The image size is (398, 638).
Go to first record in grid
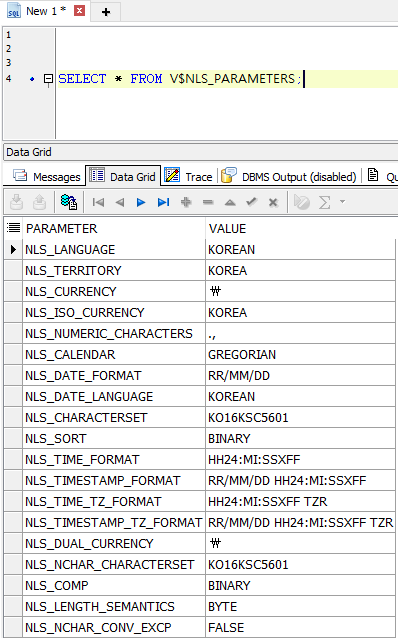point(98,202)
